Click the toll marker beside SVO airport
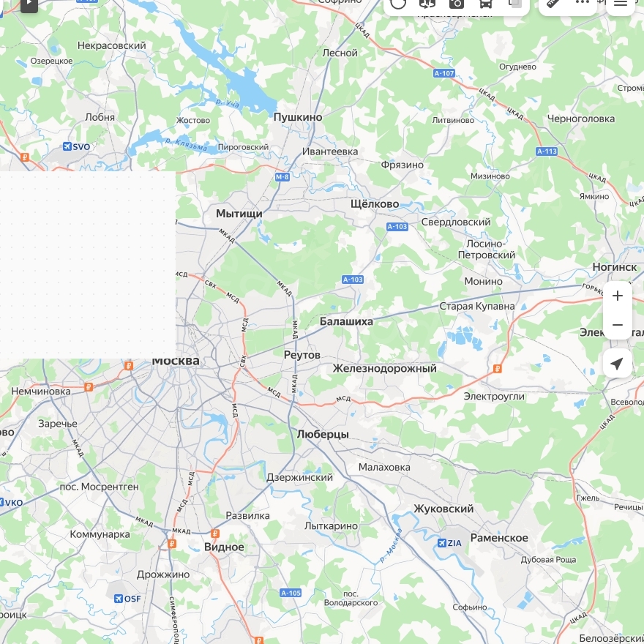 coord(25,157)
